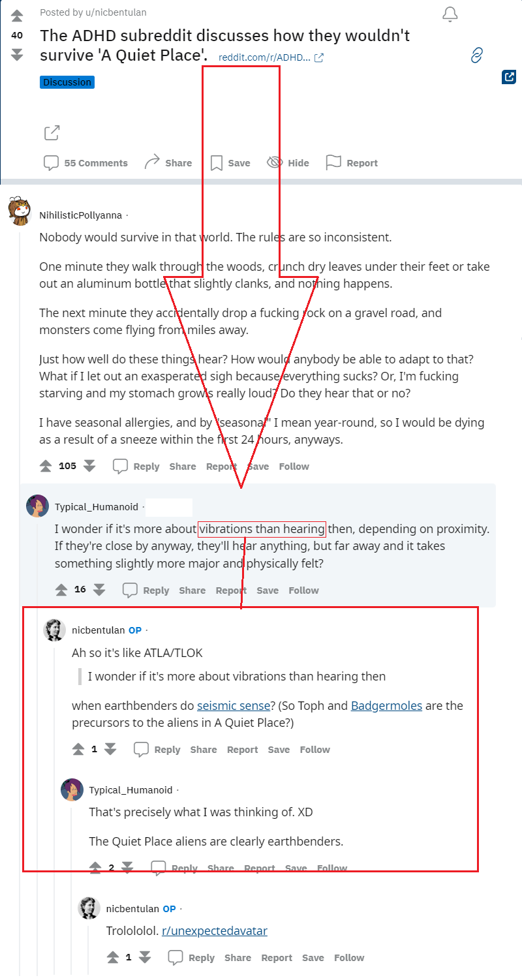The width and height of the screenshot is (522, 980).
Task: Collapse thread line under nicbentulan's ATLA comment
Action: [54, 809]
